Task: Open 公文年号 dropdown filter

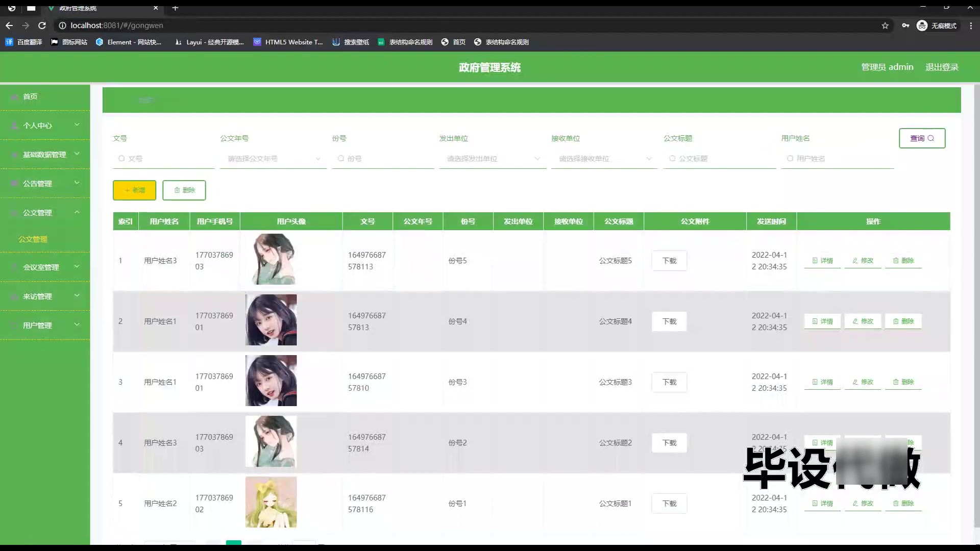Action: click(x=273, y=159)
